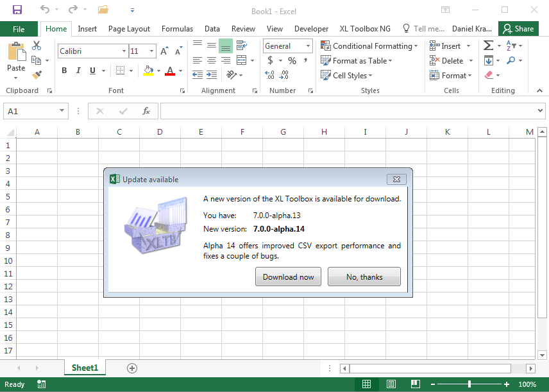Open the font size 11 dropdown
549x392 pixels.
[151, 51]
